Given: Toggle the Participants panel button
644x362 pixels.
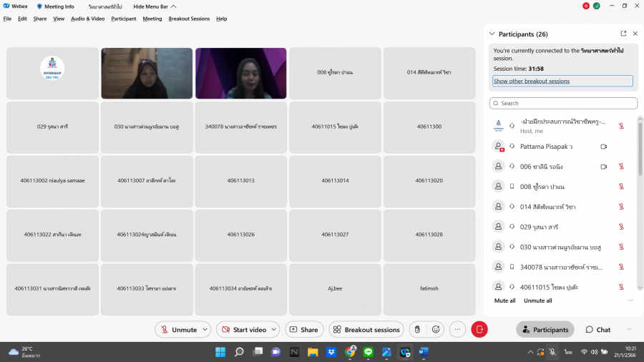Looking at the screenshot, I should click(545, 330).
